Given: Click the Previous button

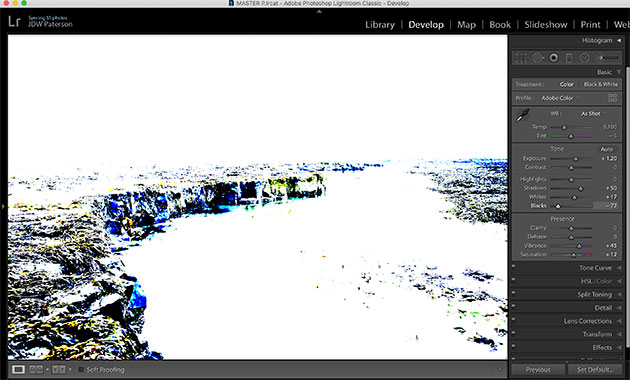Looking at the screenshot, I should pos(538,370).
